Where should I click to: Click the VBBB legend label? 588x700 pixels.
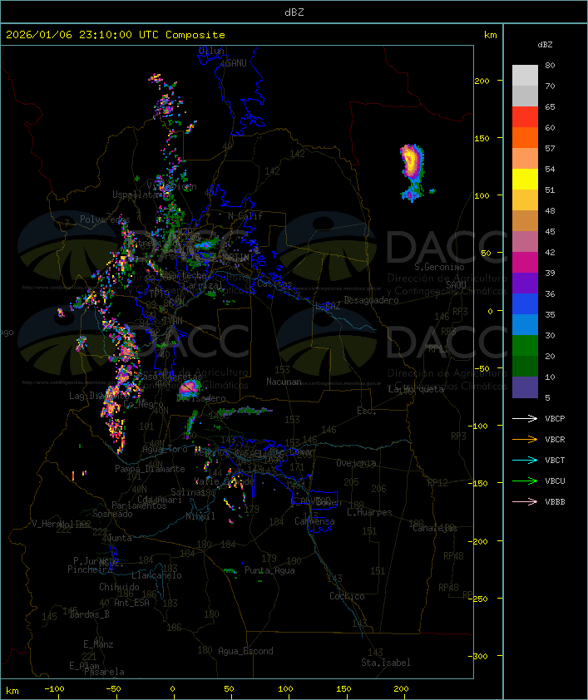555,502
